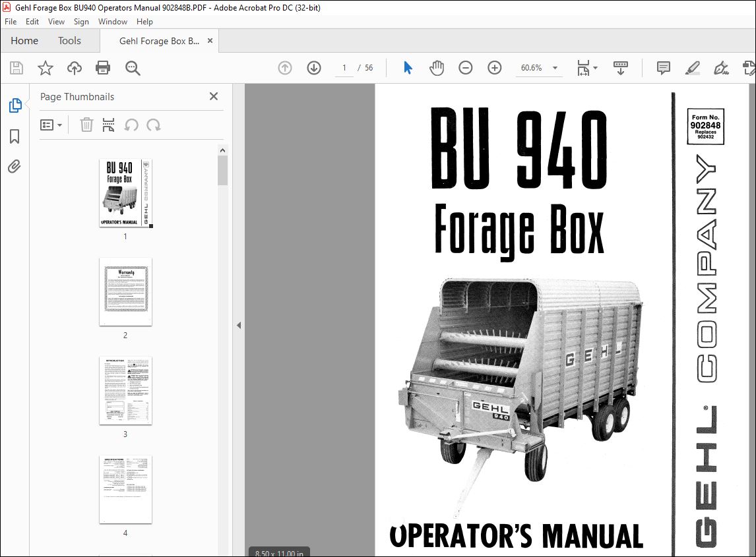Switch to the Home tab
Screen dimensions: 756x557
click(x=24, y=41)
